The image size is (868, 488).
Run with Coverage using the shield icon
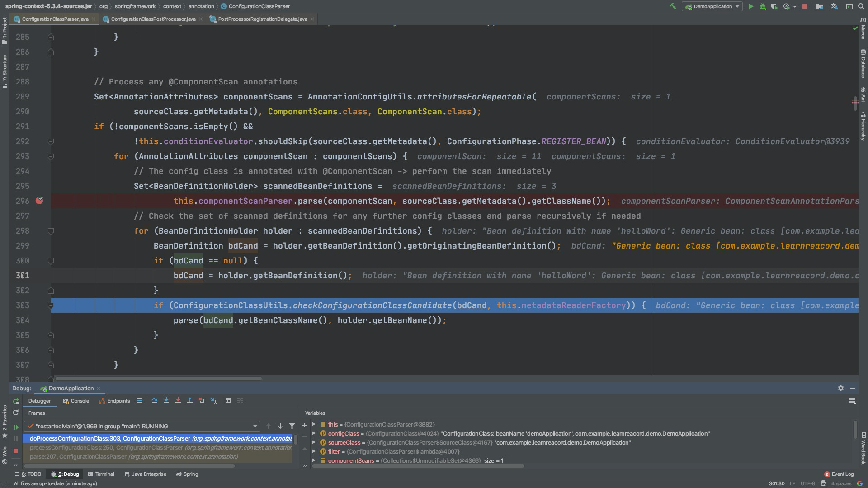pos(774,6)
